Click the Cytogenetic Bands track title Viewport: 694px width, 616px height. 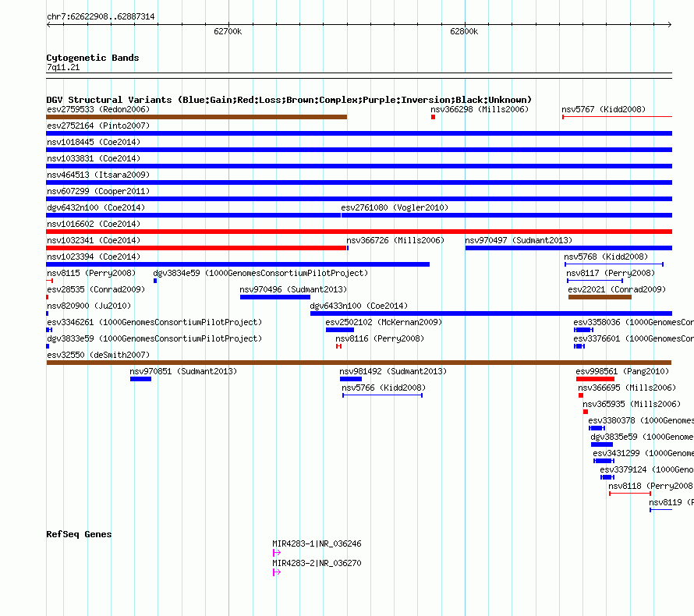point(93,58)
